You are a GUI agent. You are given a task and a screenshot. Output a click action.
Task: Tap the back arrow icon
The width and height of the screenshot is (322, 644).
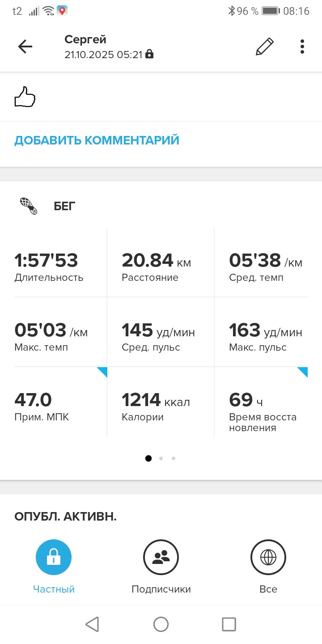coord(25,47)
